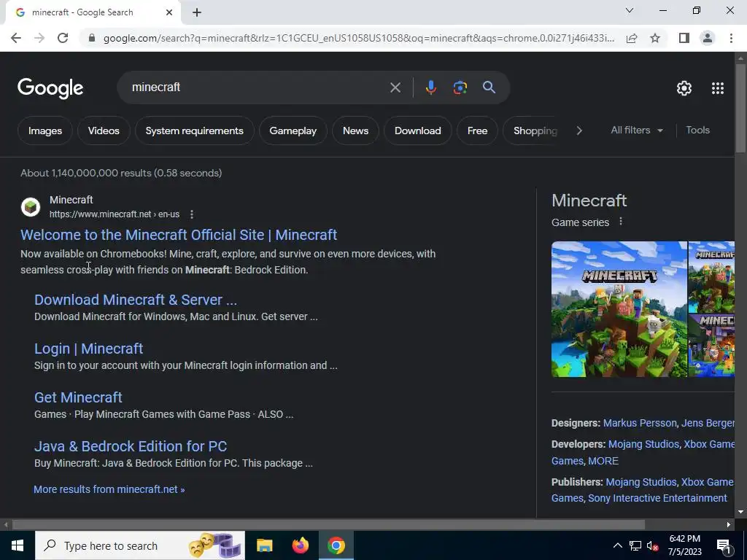Click the Chrome address bar URL
Image resolution: width=747 pixels, height=560 pixels.
point(358,38)
